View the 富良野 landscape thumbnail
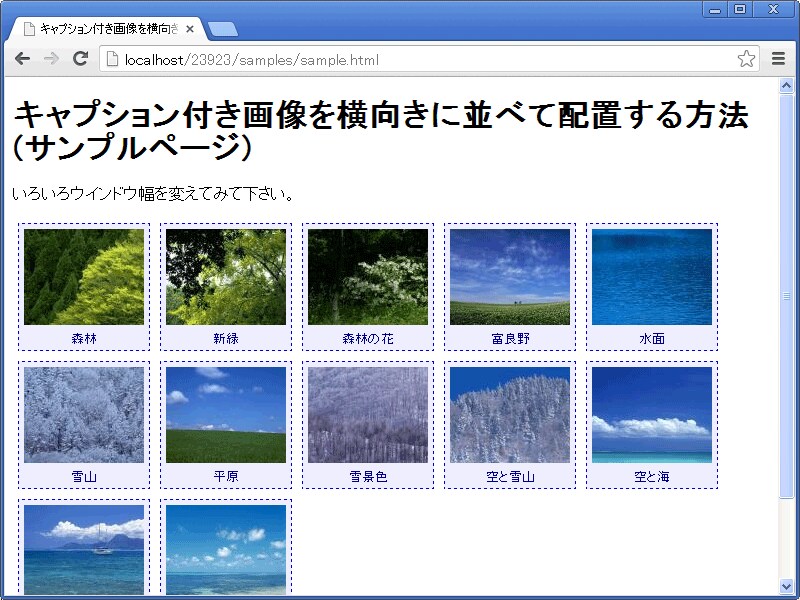 tap(509, 275)
